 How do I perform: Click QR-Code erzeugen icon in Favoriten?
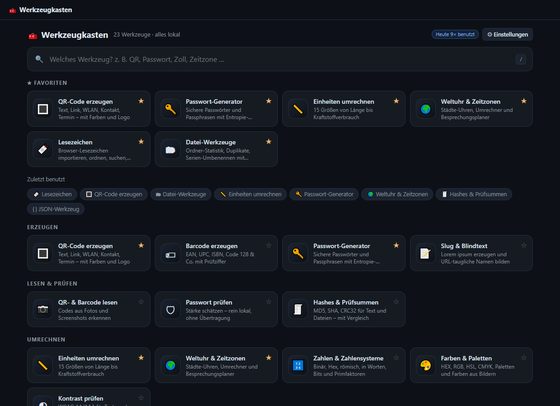[x=43, y=109]
